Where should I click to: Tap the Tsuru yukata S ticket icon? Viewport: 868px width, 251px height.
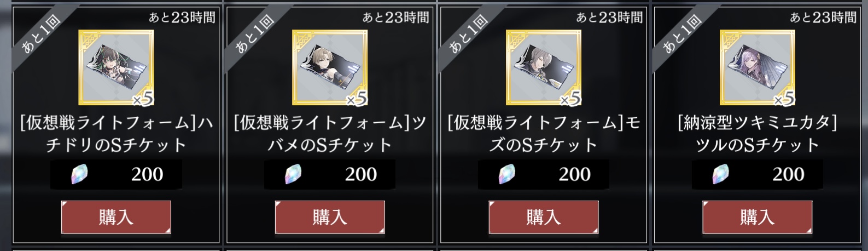click(x=758, y=67)
